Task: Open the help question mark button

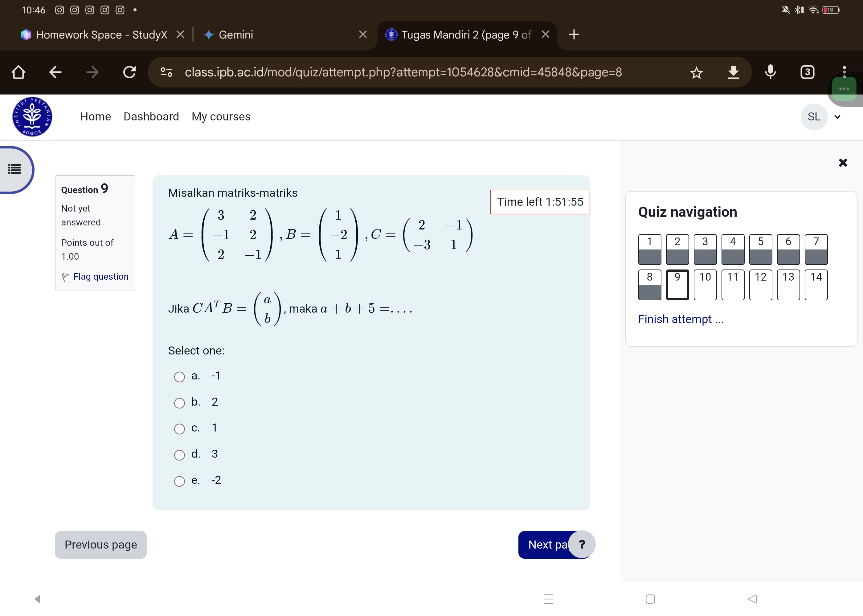Action: click(581, 544)
